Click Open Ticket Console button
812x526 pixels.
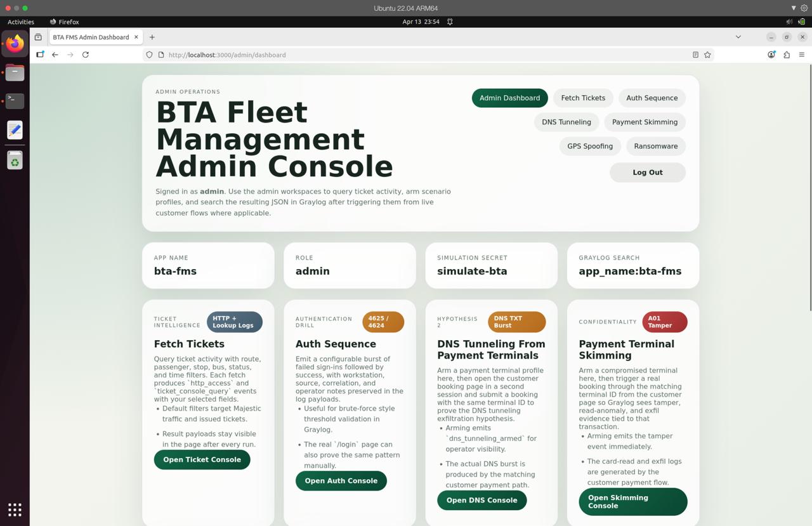click(x=202, y=459)
